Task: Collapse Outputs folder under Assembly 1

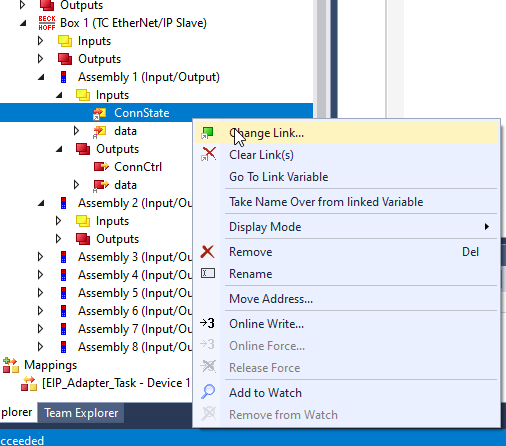Action: (x=59, y=149)
